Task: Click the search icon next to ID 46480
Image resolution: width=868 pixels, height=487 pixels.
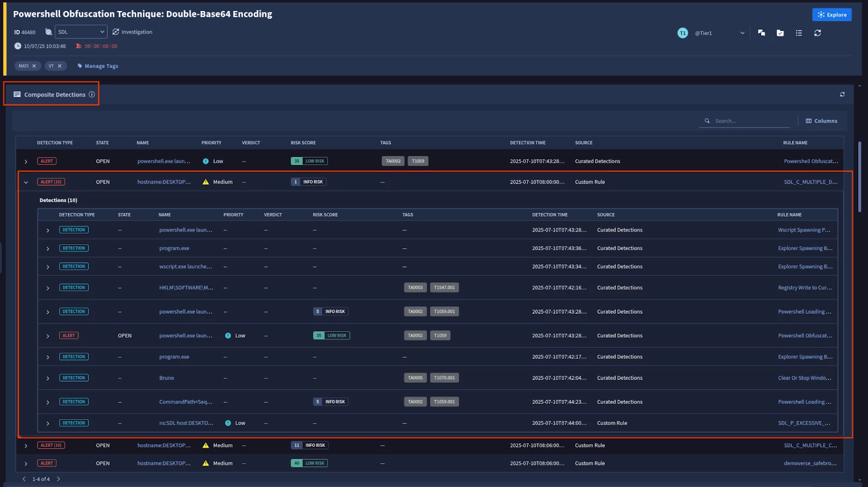Action: [48, 32]
